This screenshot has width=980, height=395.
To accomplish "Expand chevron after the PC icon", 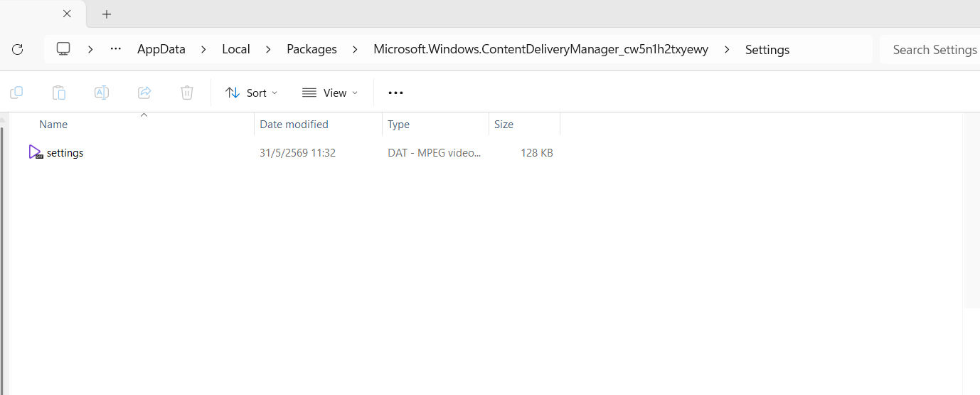I will coord(90,49).
